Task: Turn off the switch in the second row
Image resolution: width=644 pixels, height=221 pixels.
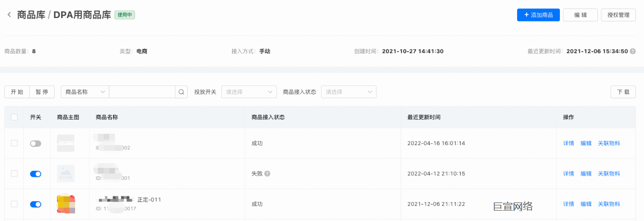Action: [36, 174]
